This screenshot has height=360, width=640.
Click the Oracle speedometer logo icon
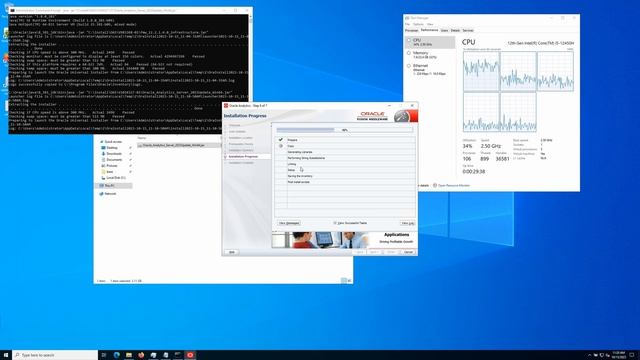[402, 116]
